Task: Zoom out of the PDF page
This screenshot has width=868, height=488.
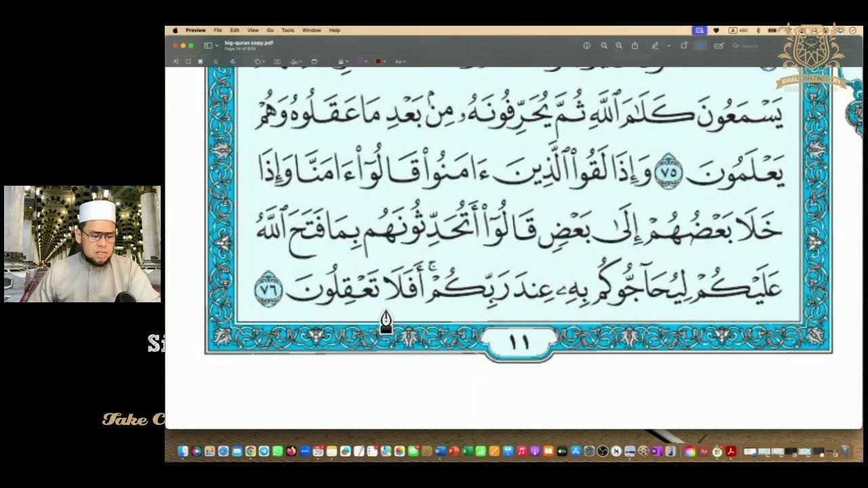Action: point(604,45)
